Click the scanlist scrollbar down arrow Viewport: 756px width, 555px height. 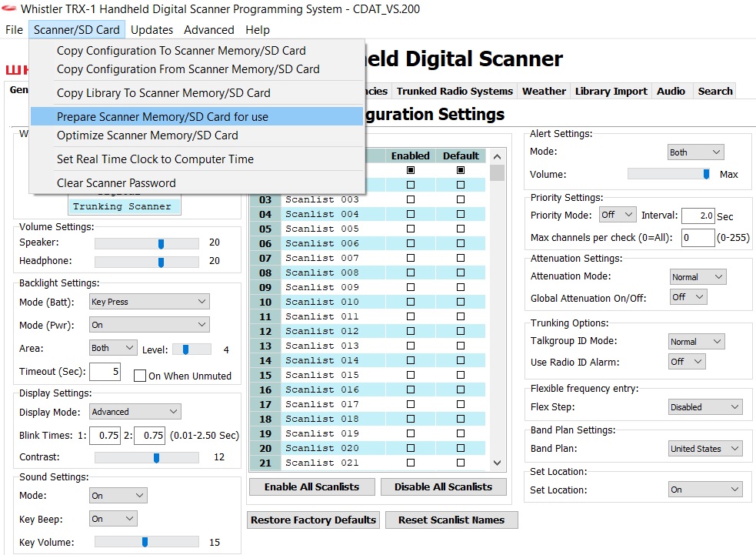[497, 463]
